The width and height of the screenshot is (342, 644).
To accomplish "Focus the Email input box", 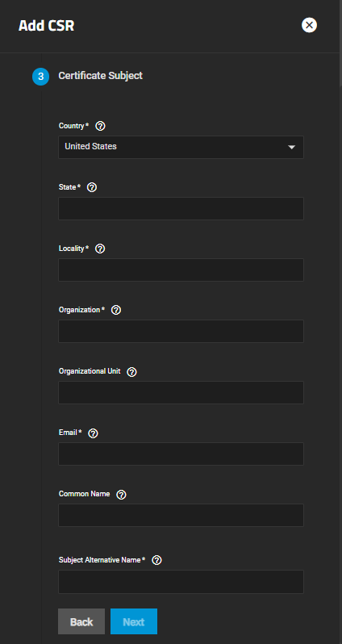I will point(181,454).
